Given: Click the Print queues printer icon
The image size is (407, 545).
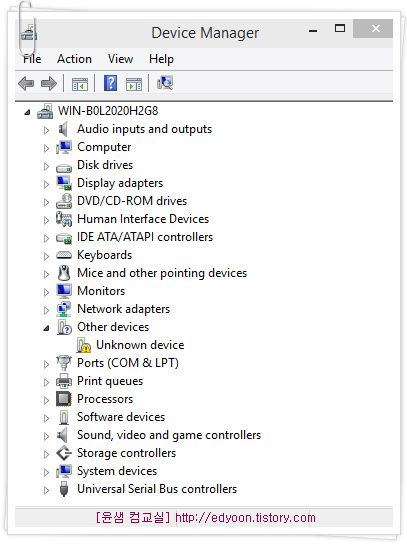Looking at the screenshot, I should pos(64,381).
